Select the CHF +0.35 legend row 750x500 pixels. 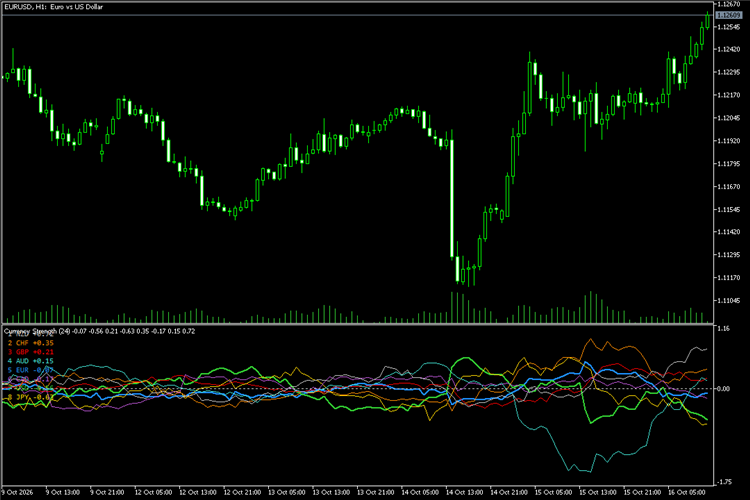tap(31, 343)
